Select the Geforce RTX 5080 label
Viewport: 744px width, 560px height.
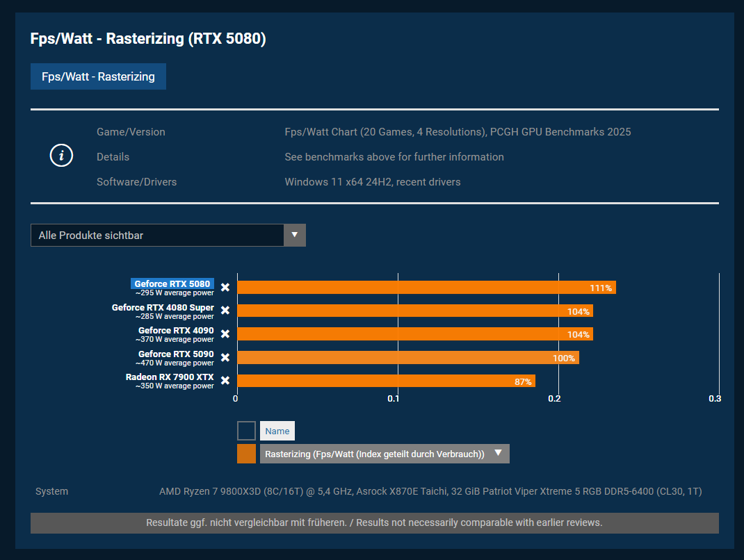[172, 283]
